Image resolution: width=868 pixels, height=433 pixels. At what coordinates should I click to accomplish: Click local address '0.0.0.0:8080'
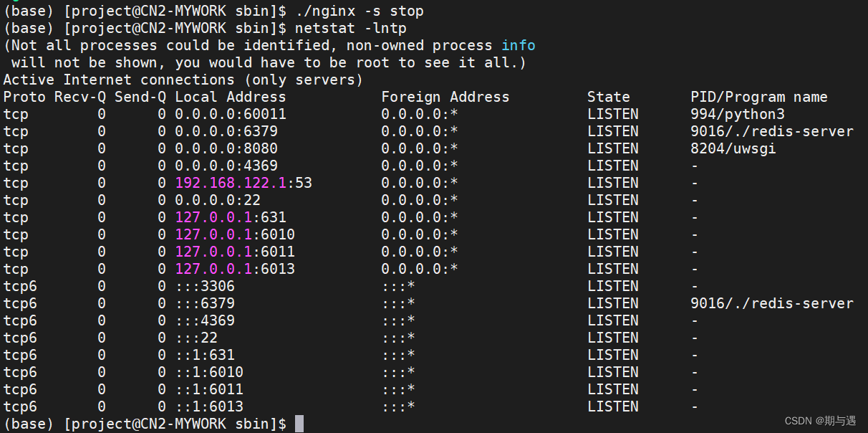[x=226, y=149]
